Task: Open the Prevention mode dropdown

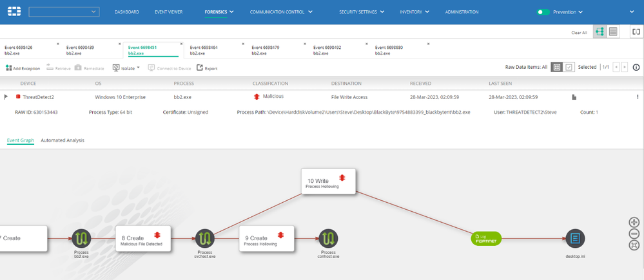Action: click(568, 12)
